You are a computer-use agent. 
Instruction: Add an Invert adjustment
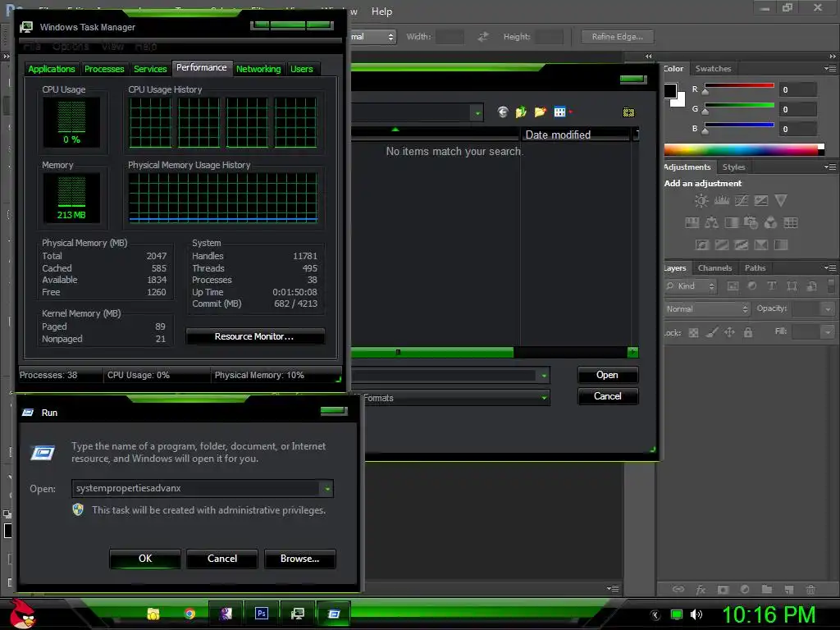click(x=702, y=244)
